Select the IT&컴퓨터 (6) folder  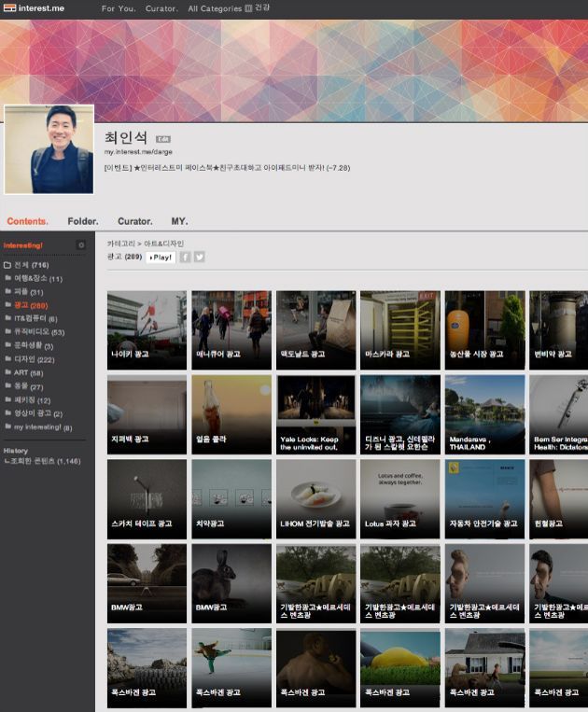coord(31,318)
